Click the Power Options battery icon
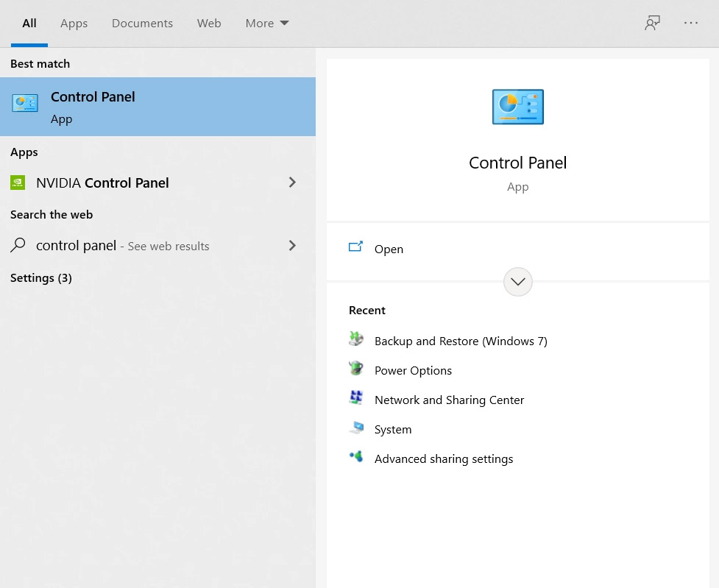This screenshot has height=588, width=719. [x=356, y=368]
